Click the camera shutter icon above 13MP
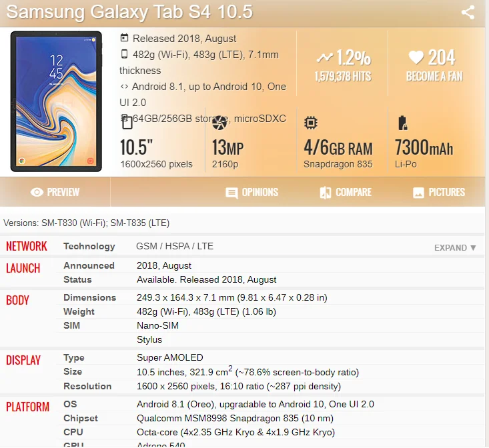 [x=219, y=123]
